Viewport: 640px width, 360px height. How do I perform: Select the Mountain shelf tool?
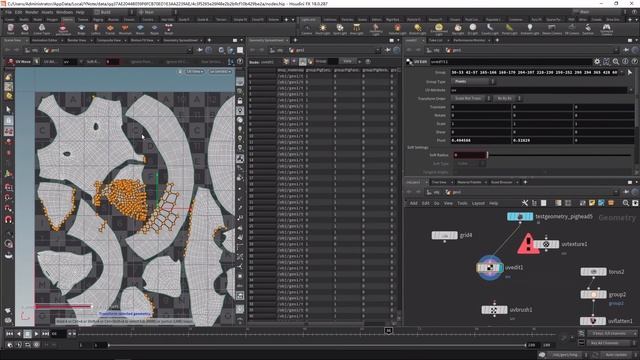(x=125, y=29)
